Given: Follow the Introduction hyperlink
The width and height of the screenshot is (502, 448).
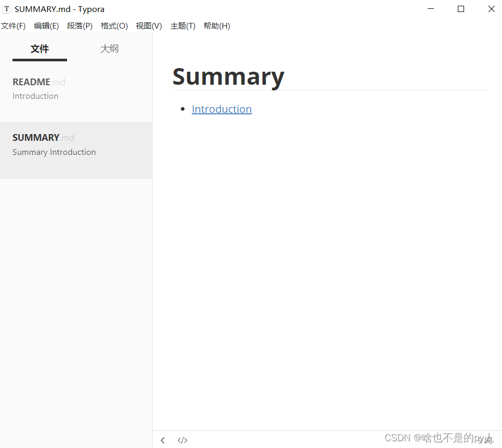Looking at the screenshot, I should pos(222,109).
